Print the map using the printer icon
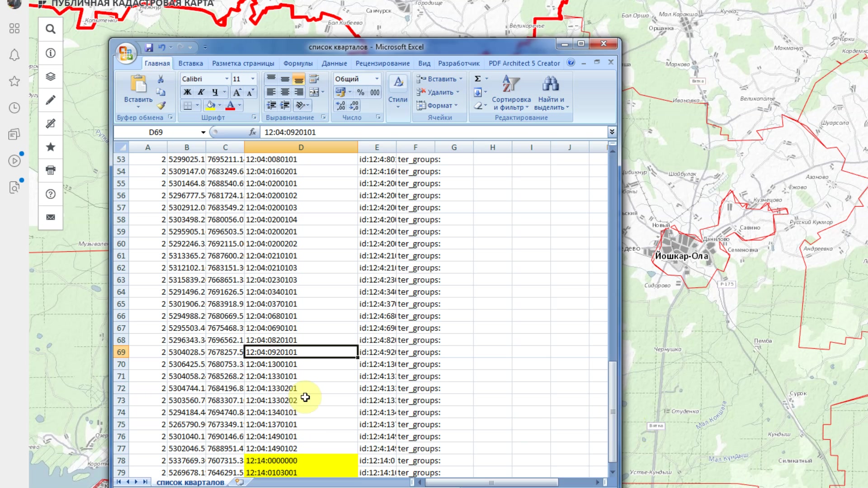The height and width of the screenshot is (488, 868). point(51,170)
